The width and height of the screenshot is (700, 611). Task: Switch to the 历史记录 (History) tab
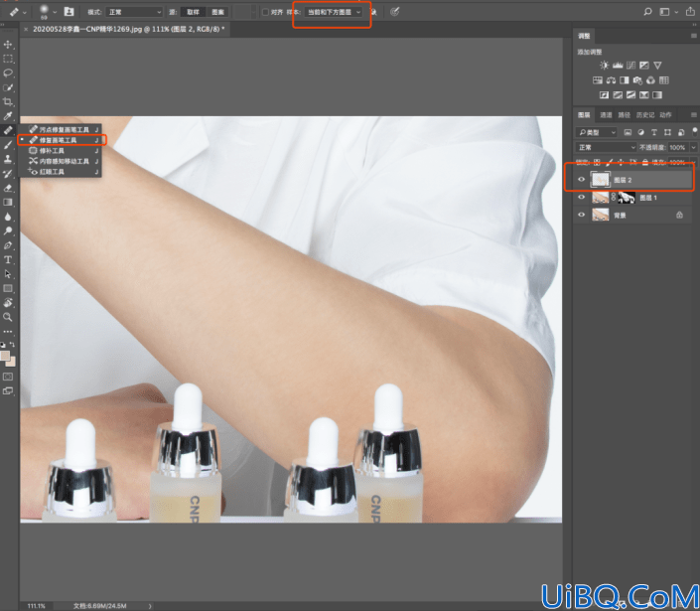point(645,115)
